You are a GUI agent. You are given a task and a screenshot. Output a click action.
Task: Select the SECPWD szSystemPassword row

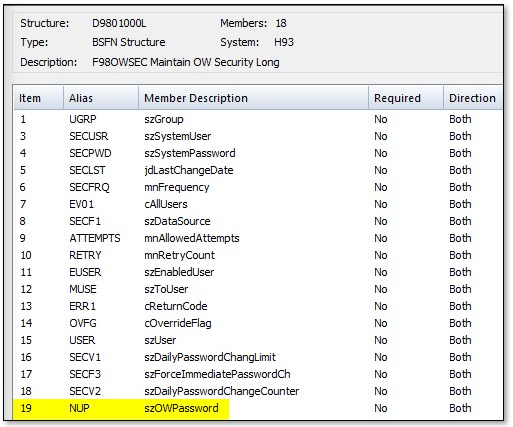(x=258, y=153)
